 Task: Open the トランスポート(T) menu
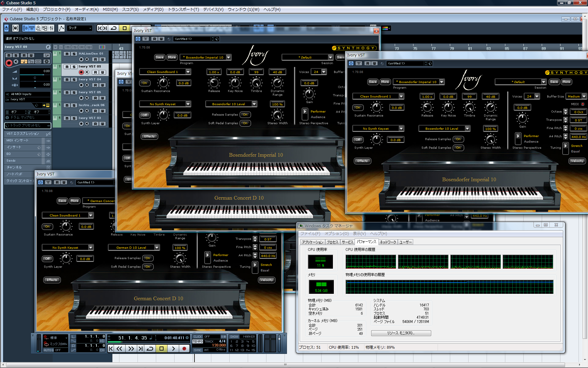pyautogui.click(x=183, y=10)
